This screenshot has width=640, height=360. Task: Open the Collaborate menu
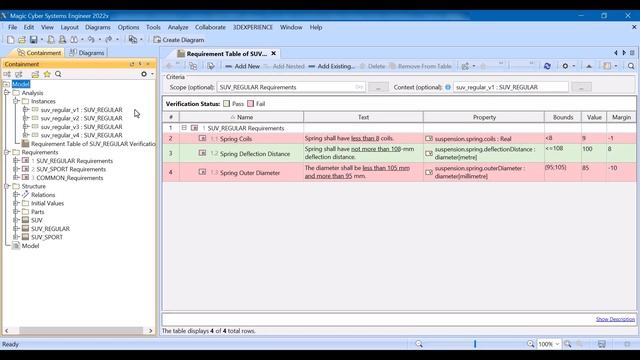coord(210,27)
